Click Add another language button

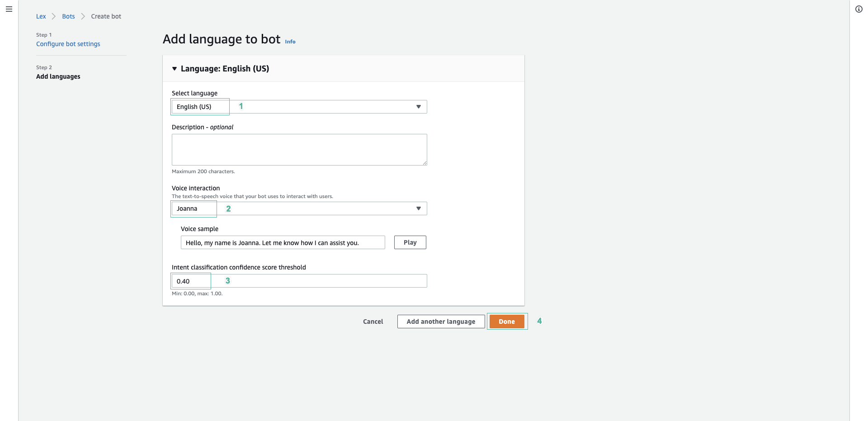click(441, 322)
